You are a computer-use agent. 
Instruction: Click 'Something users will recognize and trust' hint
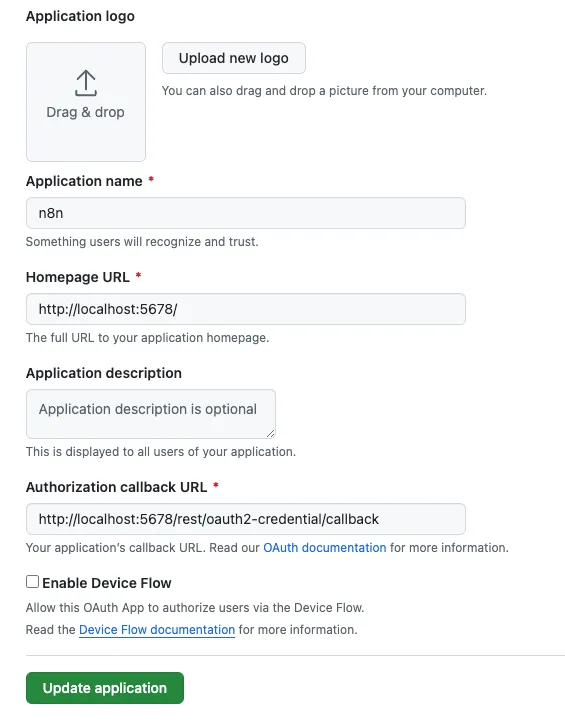click(142, 242)
